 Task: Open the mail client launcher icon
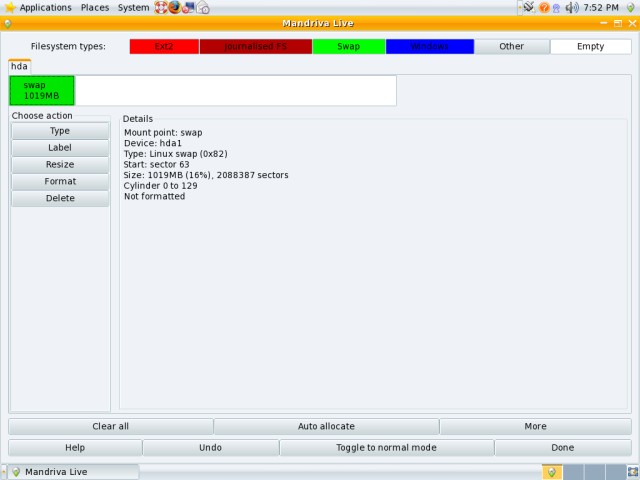[x=203, y=7]
